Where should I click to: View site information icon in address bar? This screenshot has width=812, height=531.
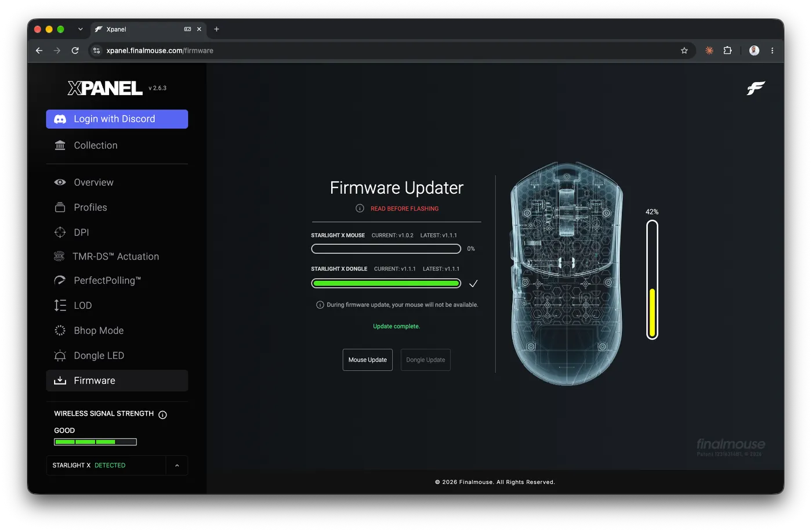(x=97, y=50)
